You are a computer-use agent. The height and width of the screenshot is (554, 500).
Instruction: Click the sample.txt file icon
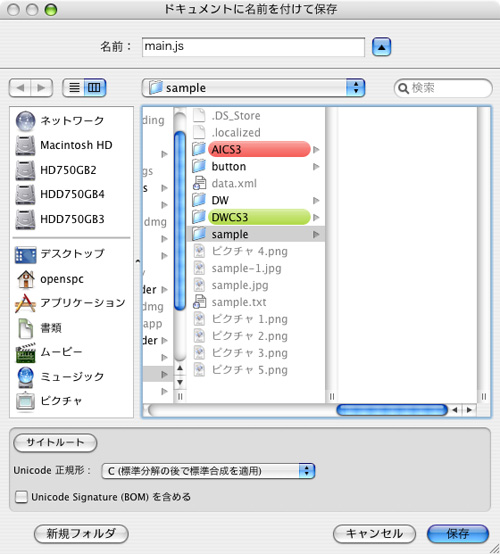tap(200, 302)
